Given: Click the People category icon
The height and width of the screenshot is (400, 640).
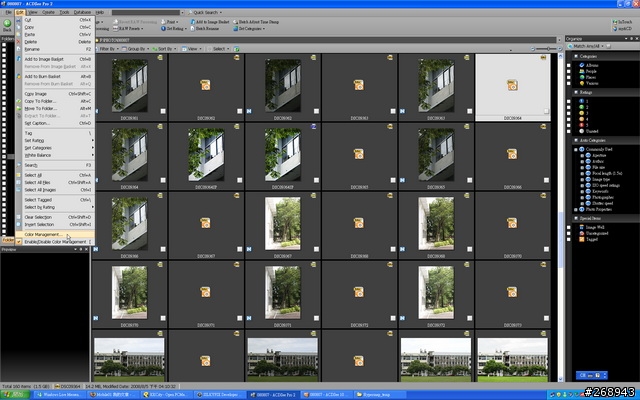Looking at the screenshot, I should [582, 71].
